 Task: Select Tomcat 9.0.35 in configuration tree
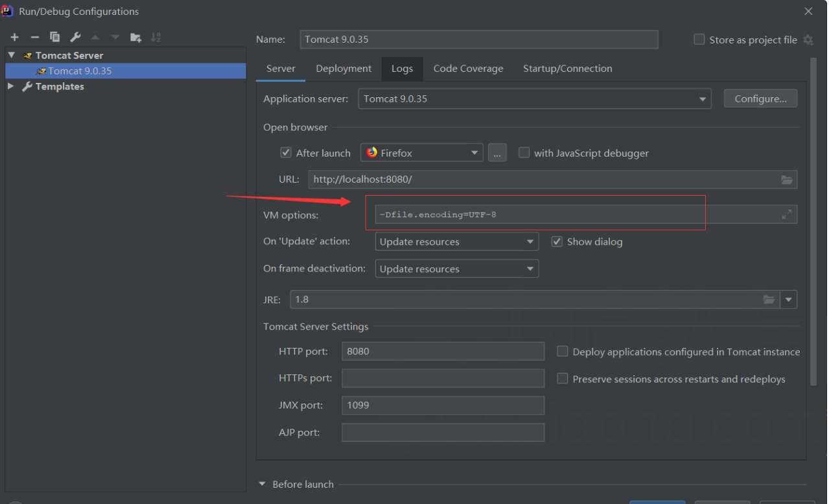tap(126, 71)
